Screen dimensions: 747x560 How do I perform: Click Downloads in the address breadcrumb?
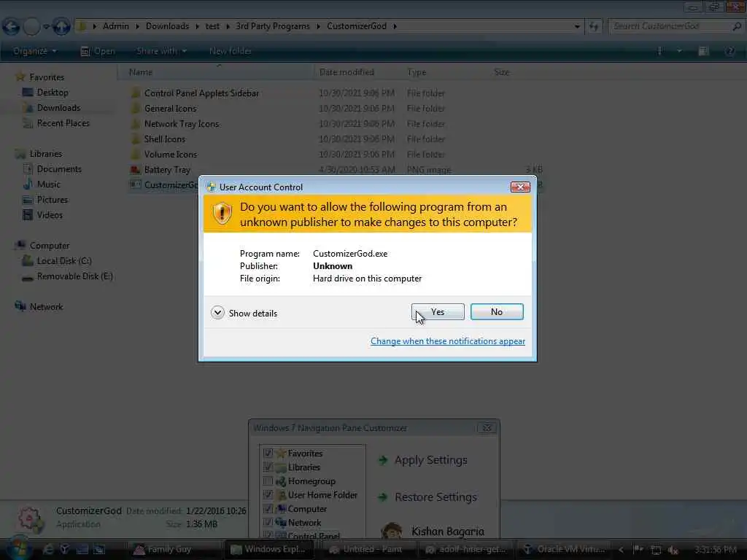click(167, 26)
